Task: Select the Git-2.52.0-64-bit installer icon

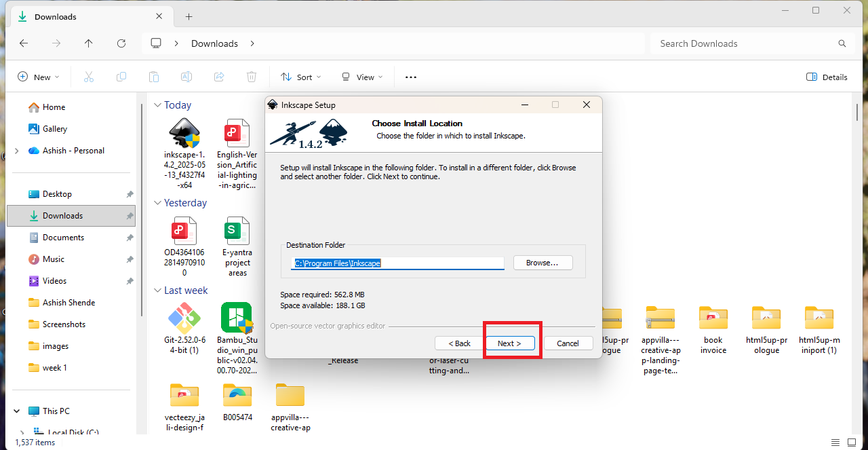Action: pyautogui.click(x=184, y=318)
